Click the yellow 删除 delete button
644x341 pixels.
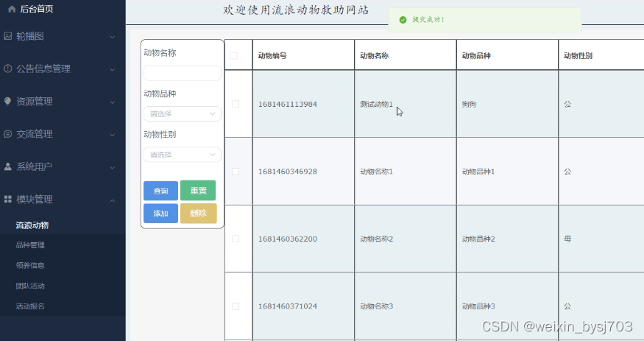(x=199, y=214)
